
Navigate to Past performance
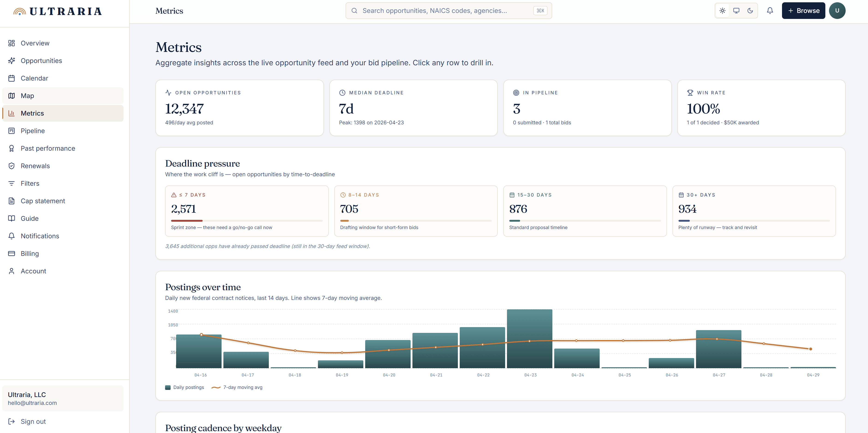[x=63, y=148]
